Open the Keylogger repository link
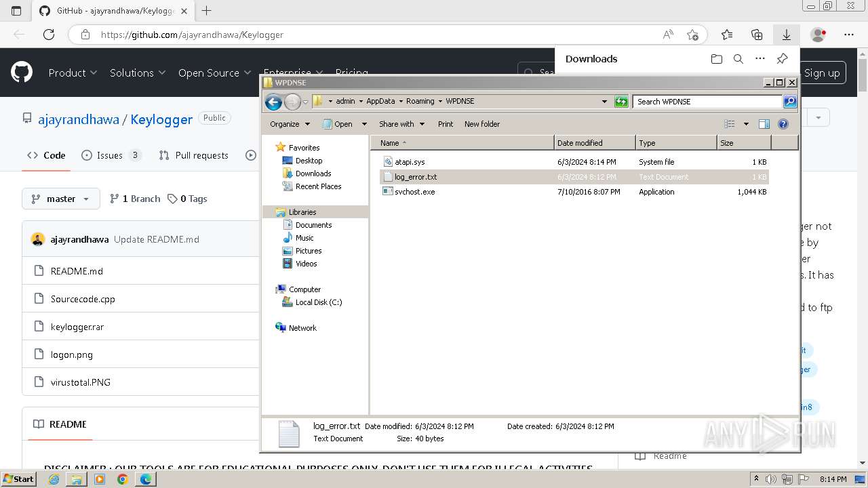 pyautogui.click(x=161, y=119)
